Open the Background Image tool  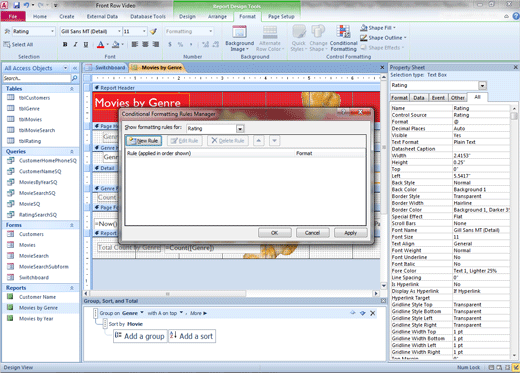[x=239, y=38]
